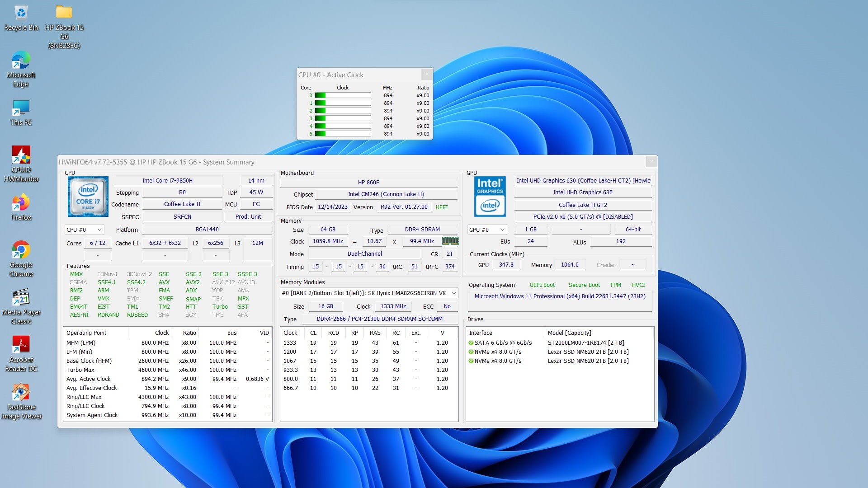The image size is (868, 488).
Task: Expand the memory module bank selector
Action: coord(369,293)
